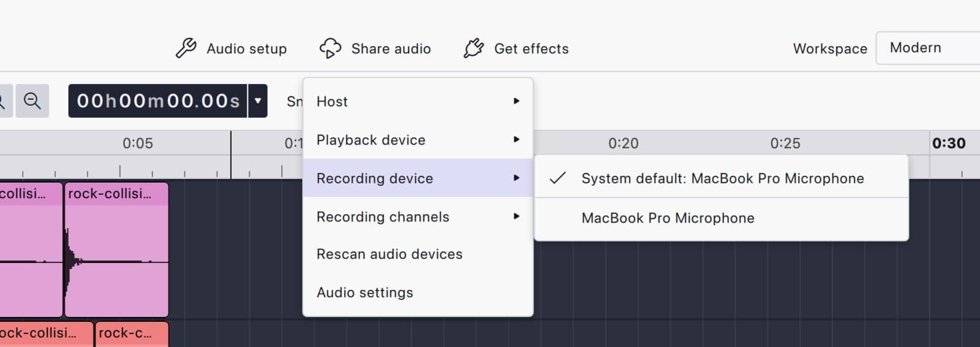Click the Get effects plug icon
Image resolution: width=980 pixels, height=347 pixels.
click(473, 48)
